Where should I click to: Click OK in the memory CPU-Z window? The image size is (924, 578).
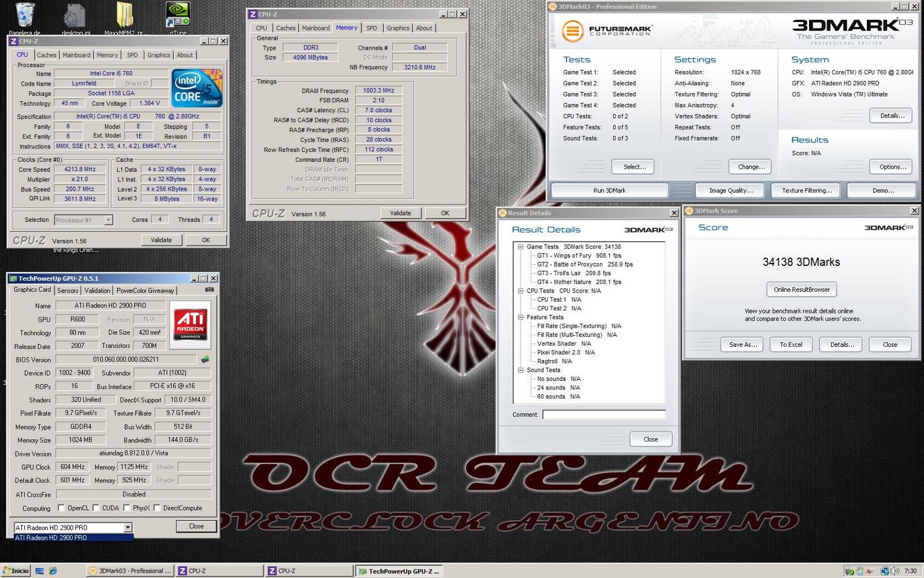(445, 213)
